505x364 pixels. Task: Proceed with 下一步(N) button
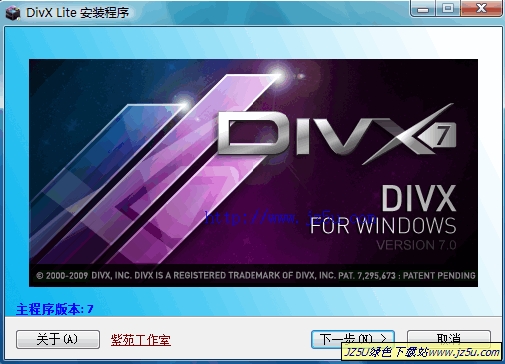coord(353,339)
